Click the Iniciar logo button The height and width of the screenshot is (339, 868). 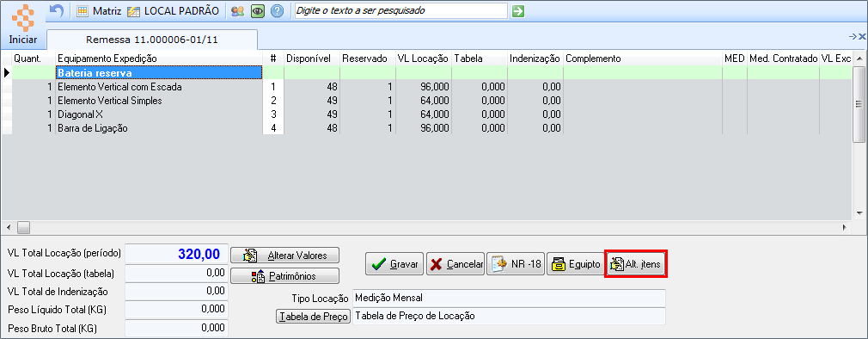[22, 24]
